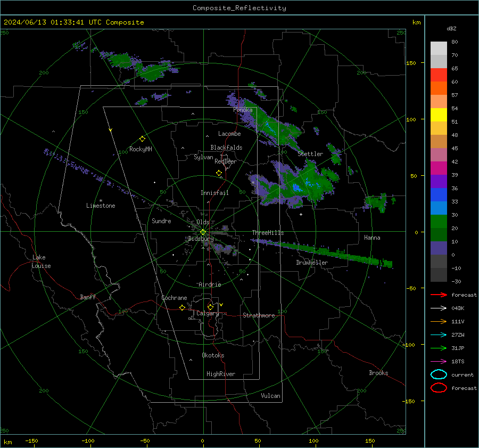
Task: Click the yellow diamond marker near Cochrane
Action: [183, 307]
